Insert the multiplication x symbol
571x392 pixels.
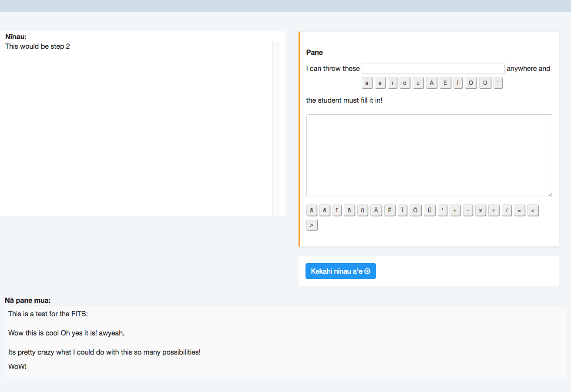tap(480, 211)
